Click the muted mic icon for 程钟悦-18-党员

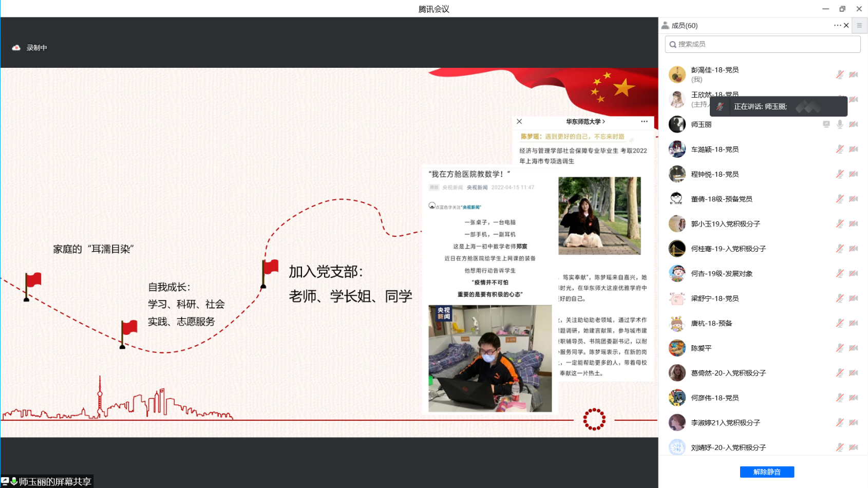[840, 174]
